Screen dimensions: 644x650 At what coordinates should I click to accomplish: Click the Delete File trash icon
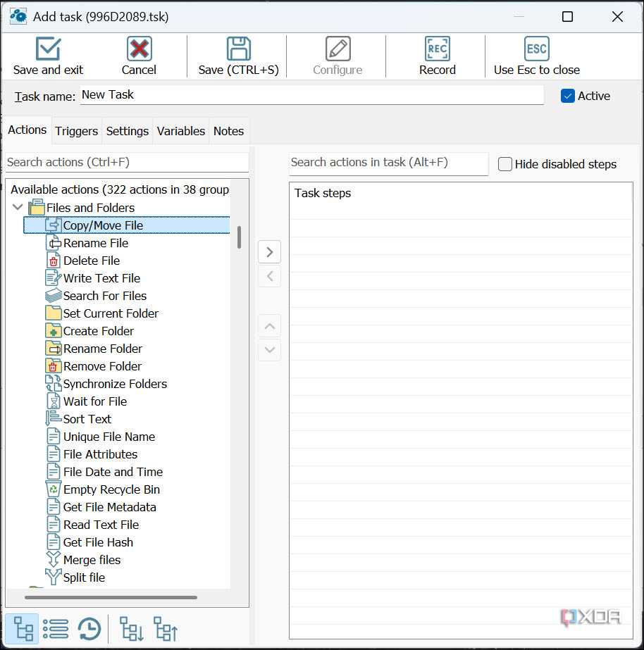(x=54, y=261)
